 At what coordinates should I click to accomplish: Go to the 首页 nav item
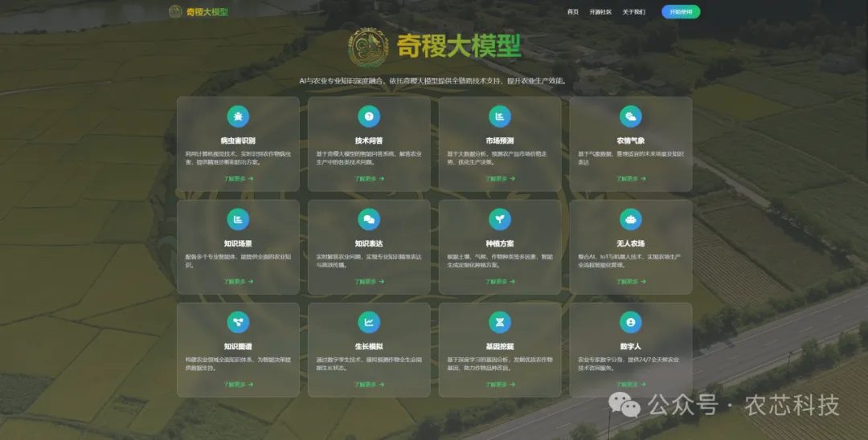point(573,11)
